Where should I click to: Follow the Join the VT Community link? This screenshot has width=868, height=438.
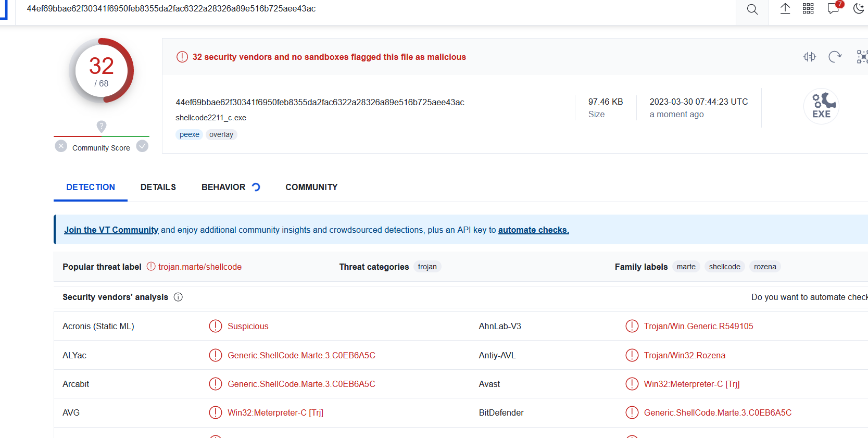[111, 230]
